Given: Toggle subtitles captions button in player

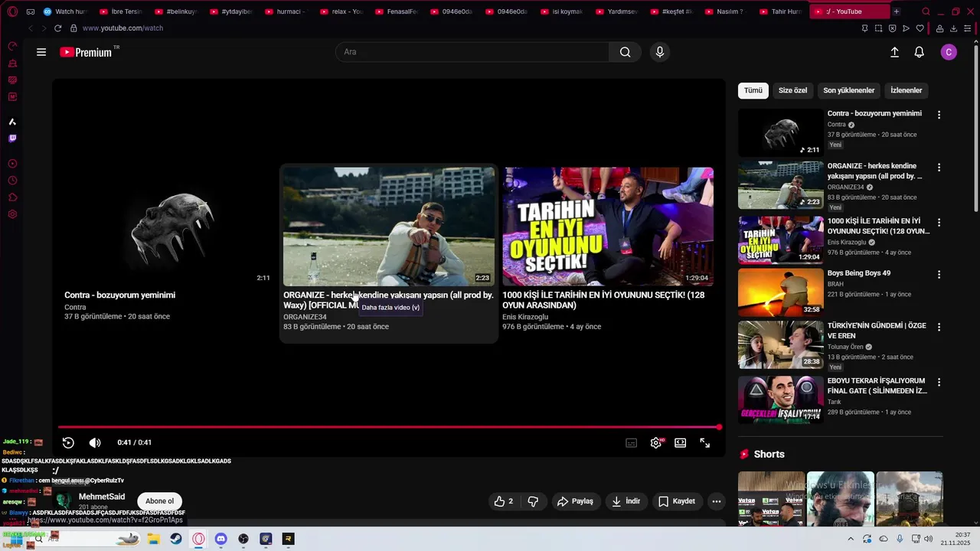Looking at the screenshot, I should pyautogui.click(x=632, y=442).
